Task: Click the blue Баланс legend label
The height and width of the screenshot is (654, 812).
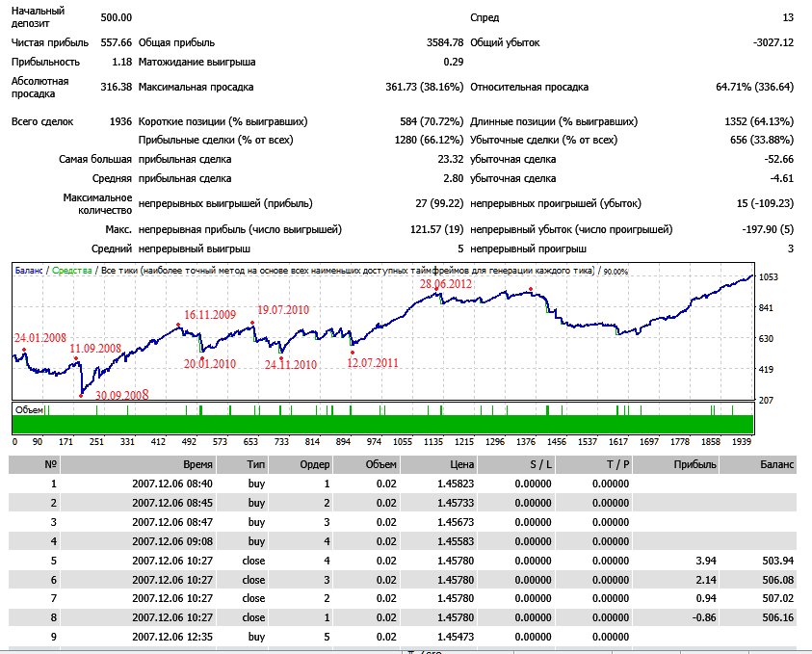Action: tap(29, 271)
